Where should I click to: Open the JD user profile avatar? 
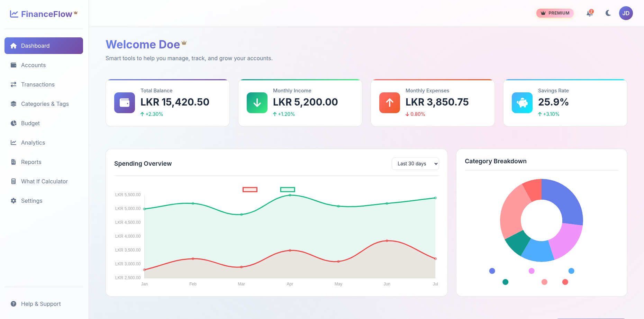[x=626, y=13]
